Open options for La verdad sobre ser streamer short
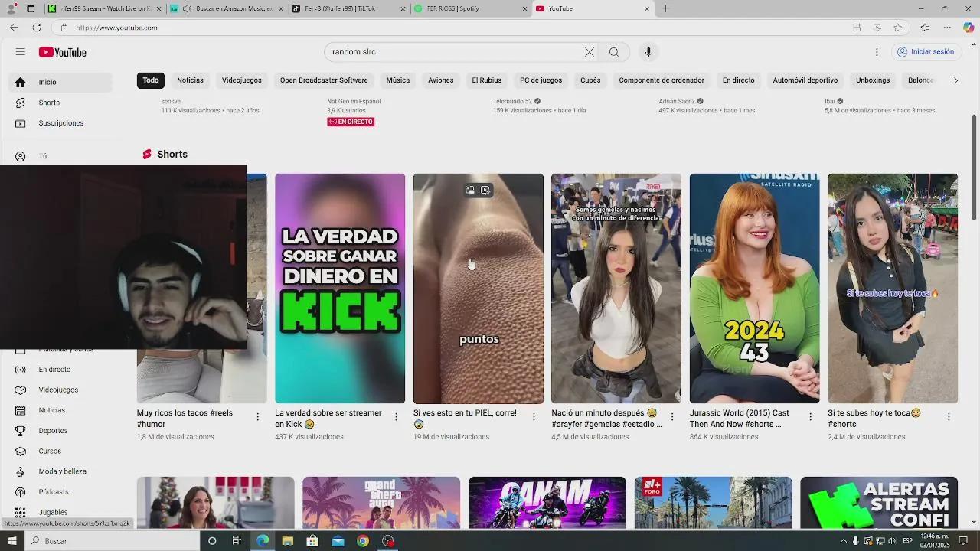 coord(396,417)
